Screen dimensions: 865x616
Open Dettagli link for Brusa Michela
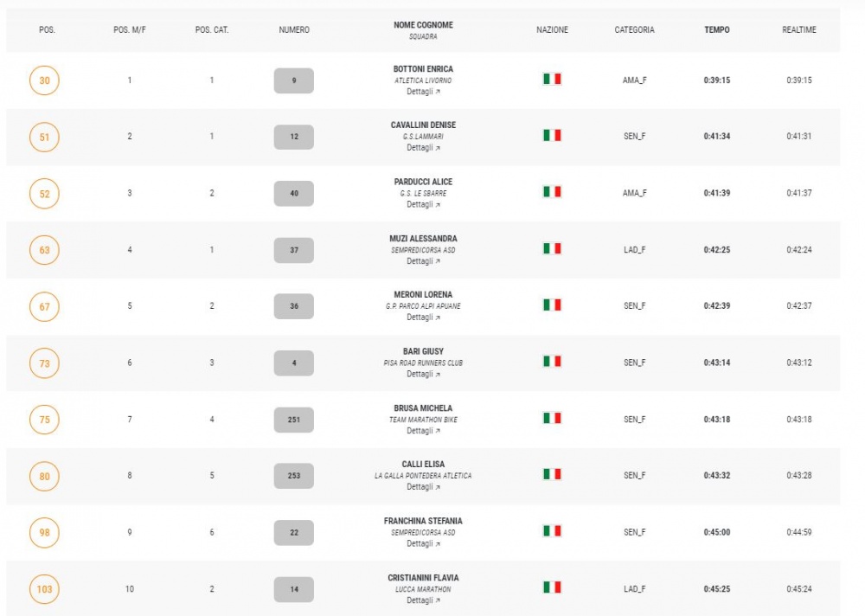pyautogui.click(x=423, y=431)
